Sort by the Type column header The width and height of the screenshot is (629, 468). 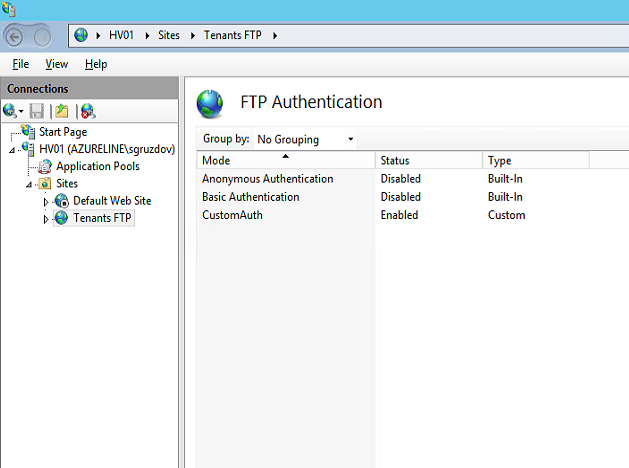pos(536,160)
